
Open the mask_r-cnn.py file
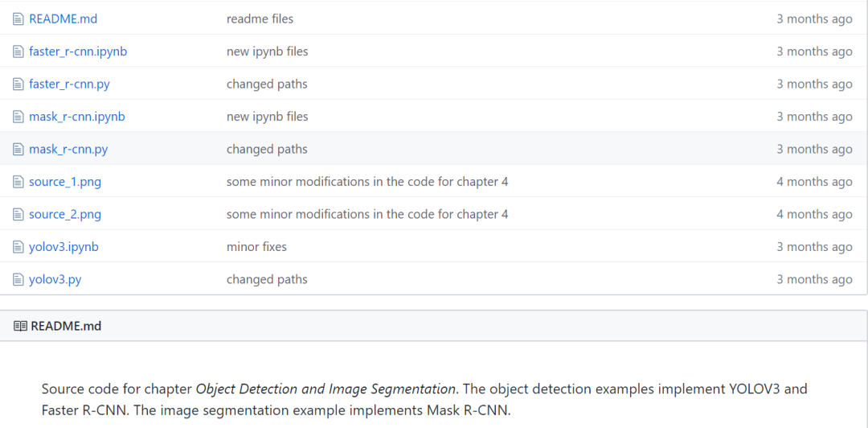tap(68, 149)
